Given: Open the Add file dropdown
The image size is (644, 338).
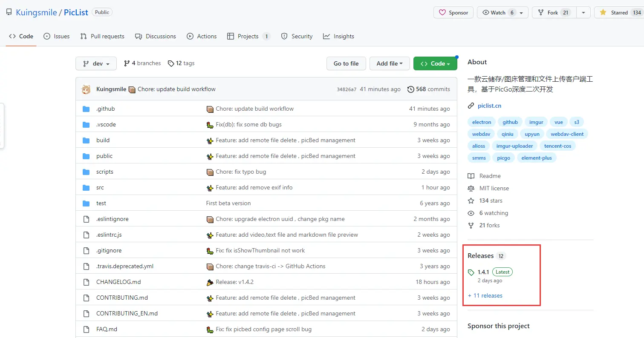Looking at the screenshot, I should (x=390, y=63).
